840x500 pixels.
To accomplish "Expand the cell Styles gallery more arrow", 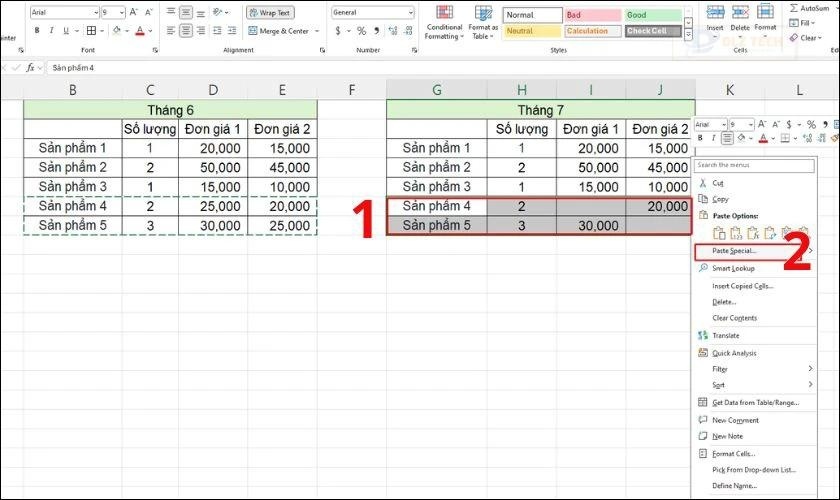I will click(x=688, y=35).
